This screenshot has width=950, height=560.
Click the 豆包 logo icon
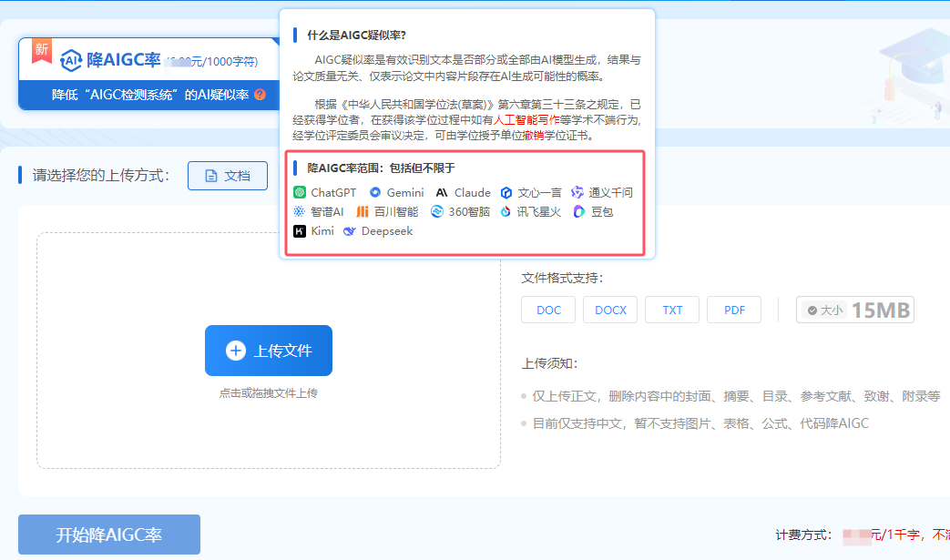tap(579, 211)
